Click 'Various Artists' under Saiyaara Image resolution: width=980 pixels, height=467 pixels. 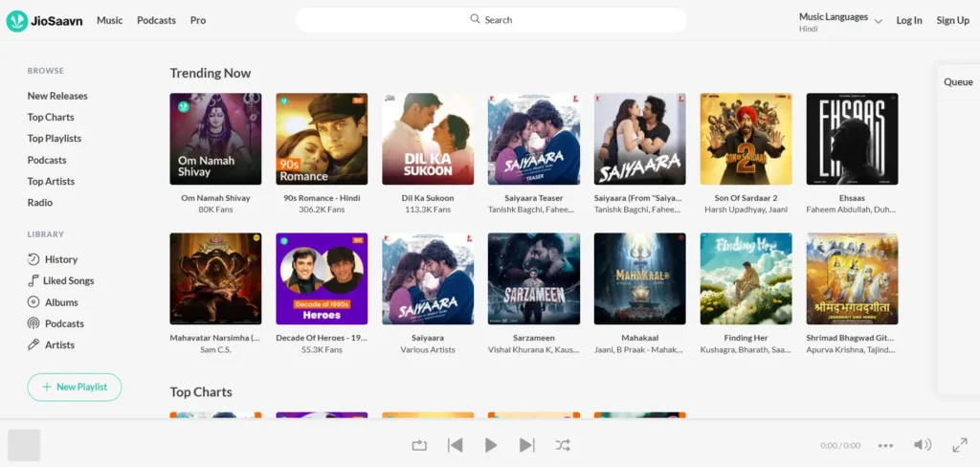[428, 349]
